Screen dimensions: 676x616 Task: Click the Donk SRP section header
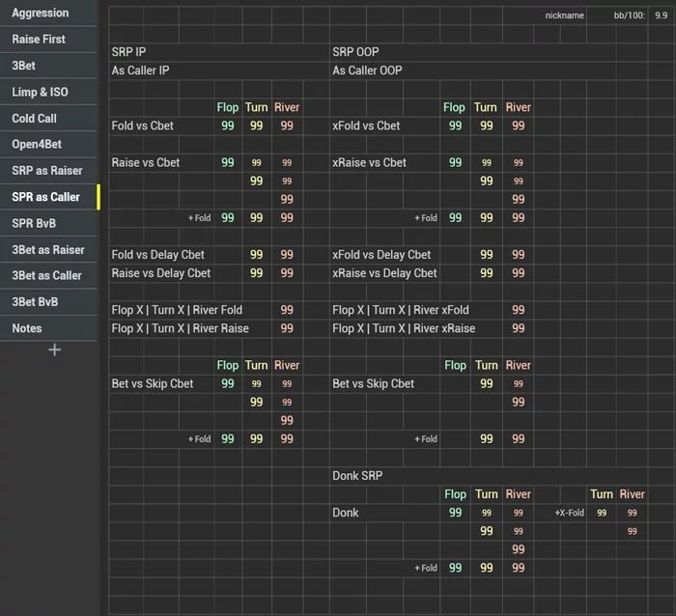click(x=358, y=476)
